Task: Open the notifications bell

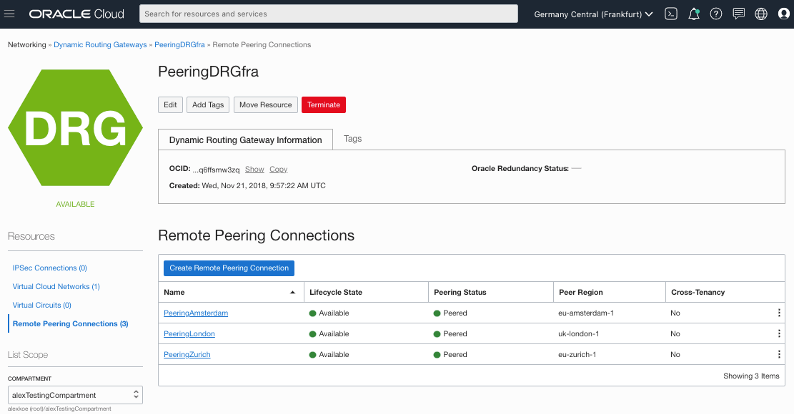Action: pos(694,14)
